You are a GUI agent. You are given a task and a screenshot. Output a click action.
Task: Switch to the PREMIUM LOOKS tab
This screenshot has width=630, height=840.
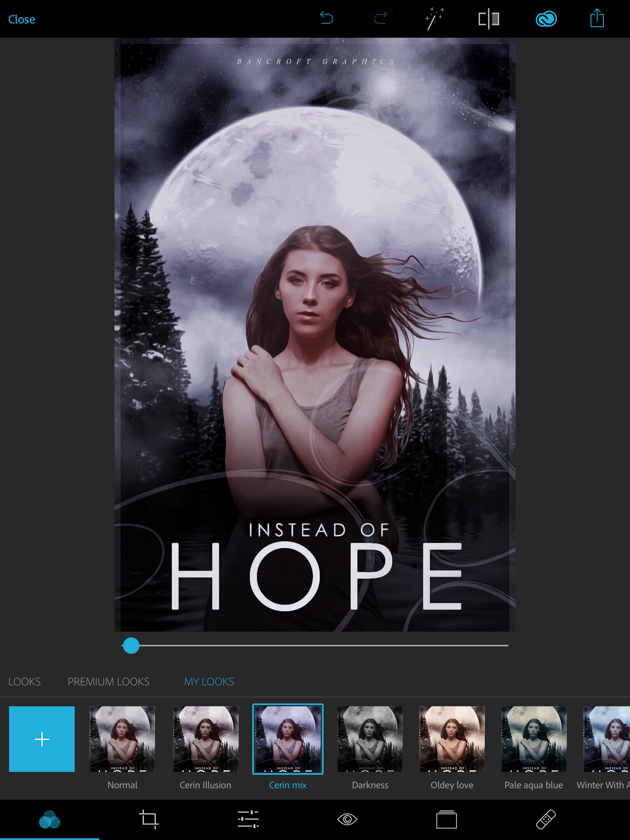108,682
